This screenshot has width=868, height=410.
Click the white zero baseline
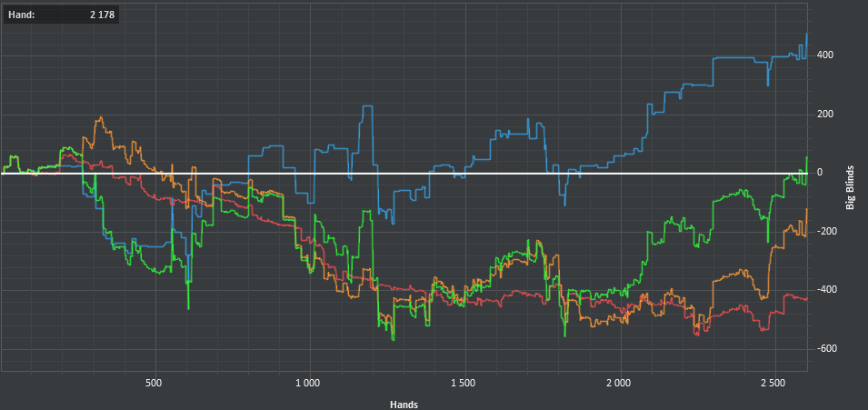(x=454, y=173)
